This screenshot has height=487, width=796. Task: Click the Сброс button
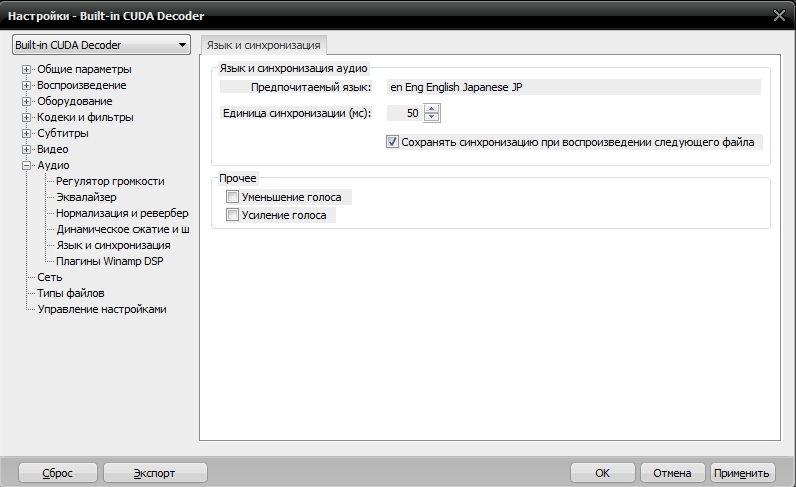[x=57, y=473]
